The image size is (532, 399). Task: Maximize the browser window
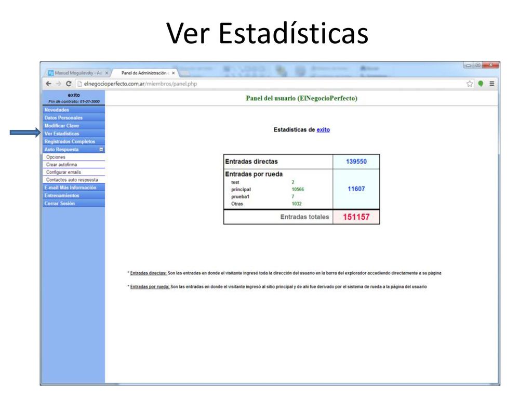(477, 65)
